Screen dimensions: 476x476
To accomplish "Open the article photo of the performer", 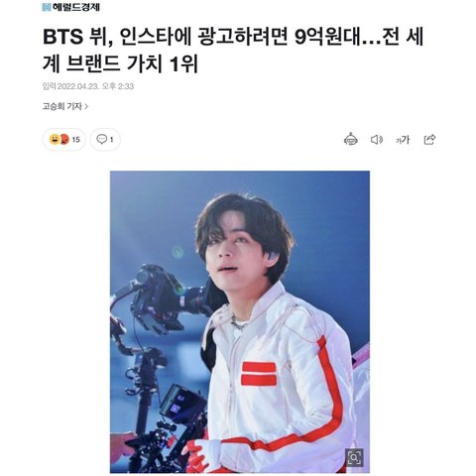I will coord(240,321).
